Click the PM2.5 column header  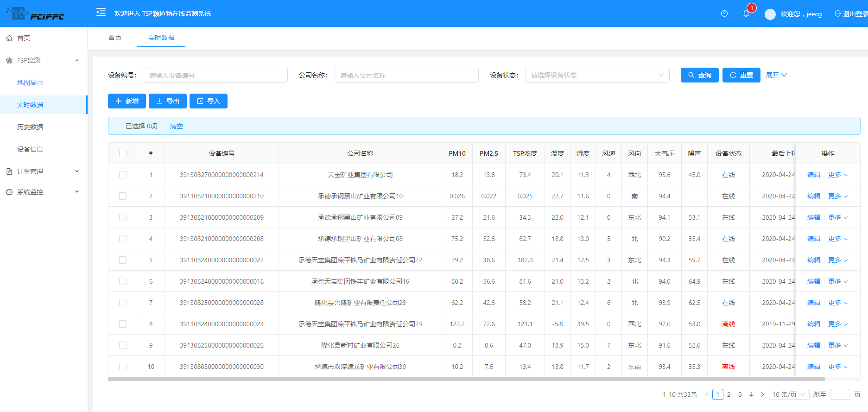click(489, 153)
